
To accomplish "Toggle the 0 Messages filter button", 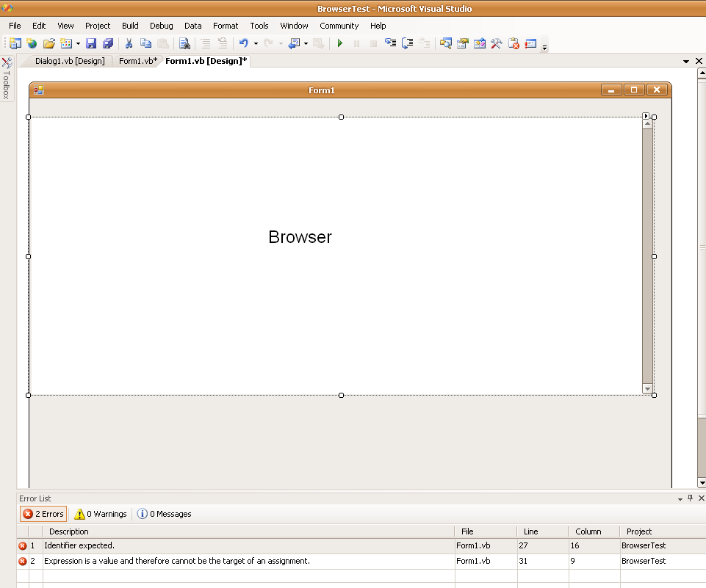I will [x=165, y=514].
